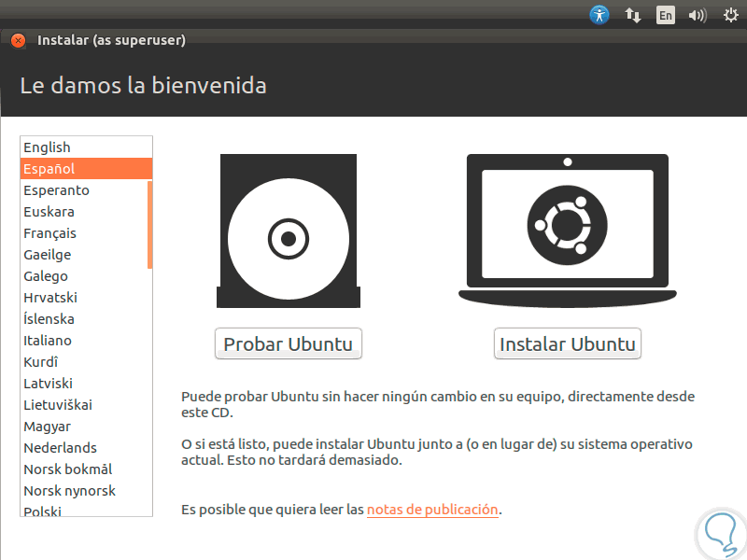Viewport: 747px width, 560px height.
Task: Select Lietuviškai in the language list
Action: point(86,405)
